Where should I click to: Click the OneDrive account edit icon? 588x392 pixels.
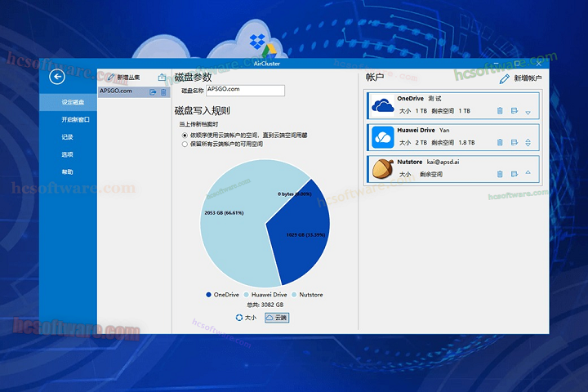[x=514, y=111]
